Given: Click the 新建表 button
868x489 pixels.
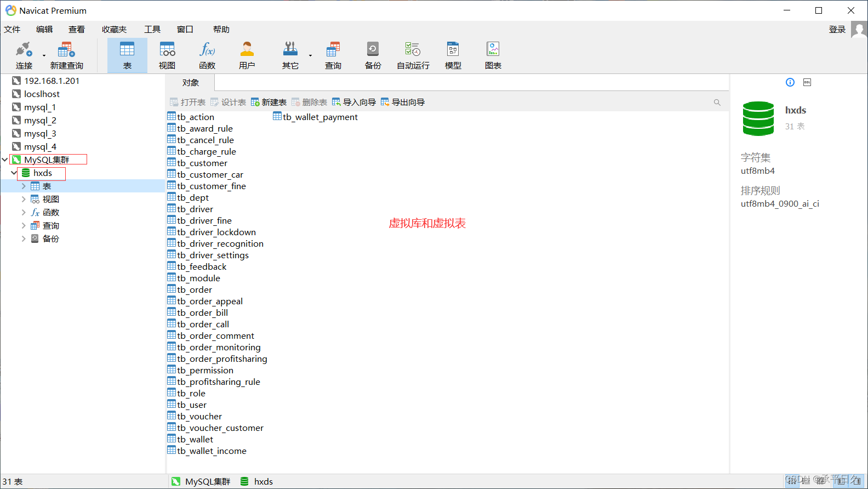Looking at the screenshot, I should (269, 103).
